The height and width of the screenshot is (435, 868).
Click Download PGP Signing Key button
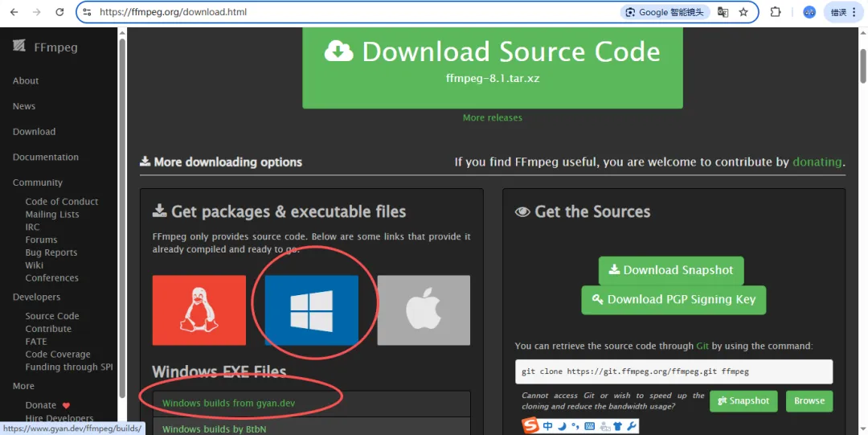[674, 300]
